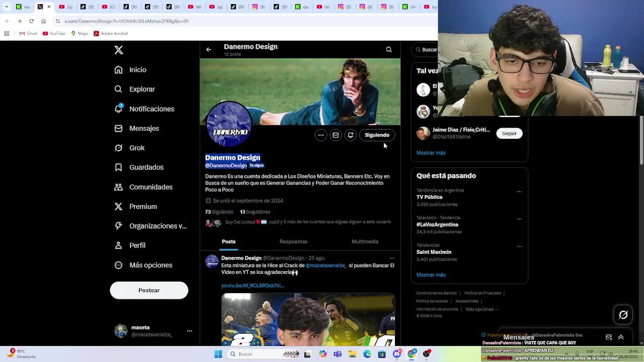Expand Más opciones in the footer
The image size is (644, 362).
tap(481, 309)
